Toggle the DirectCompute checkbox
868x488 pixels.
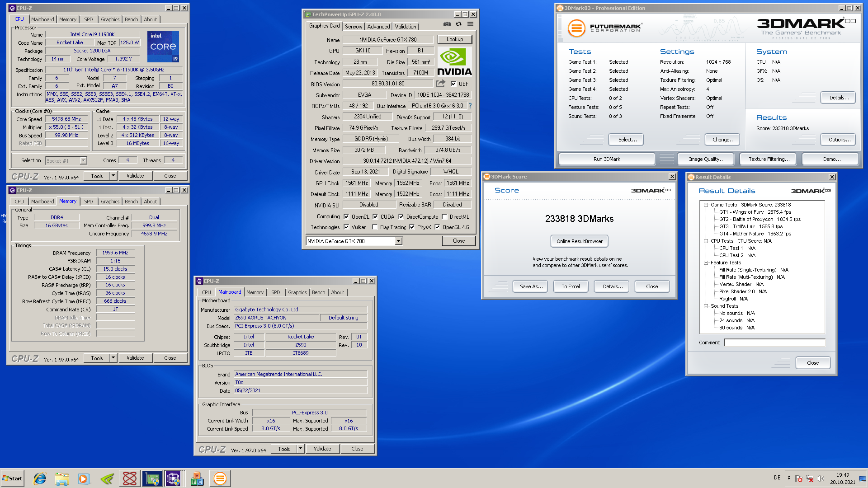(x=401, y=216)
